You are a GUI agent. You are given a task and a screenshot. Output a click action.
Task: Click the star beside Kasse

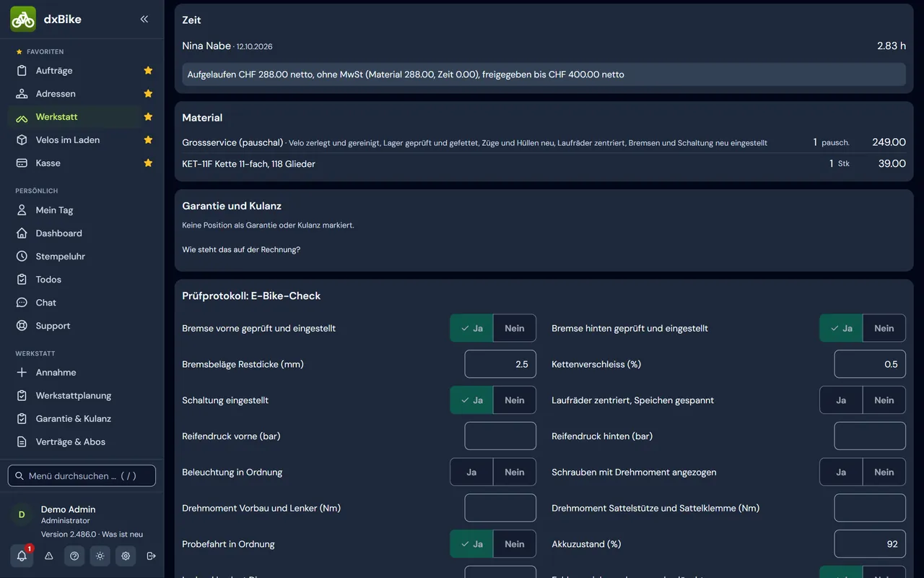click(x=148, y=163)
